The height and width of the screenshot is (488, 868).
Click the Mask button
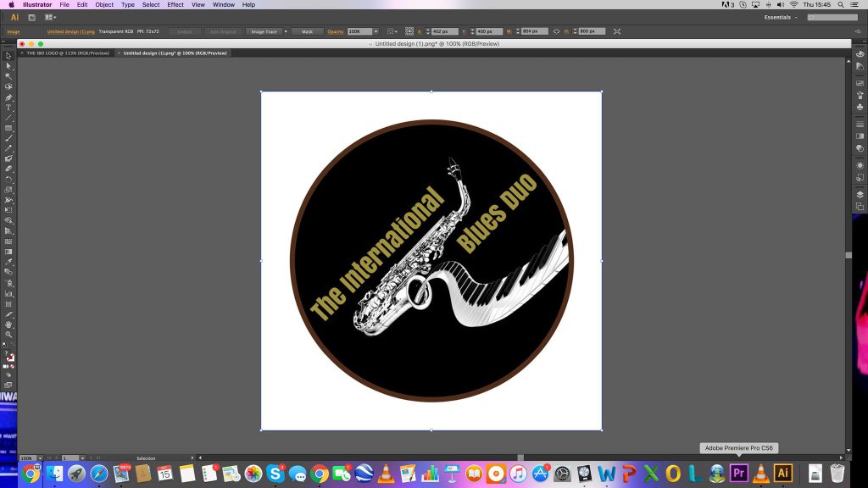[x=307, y=31]
